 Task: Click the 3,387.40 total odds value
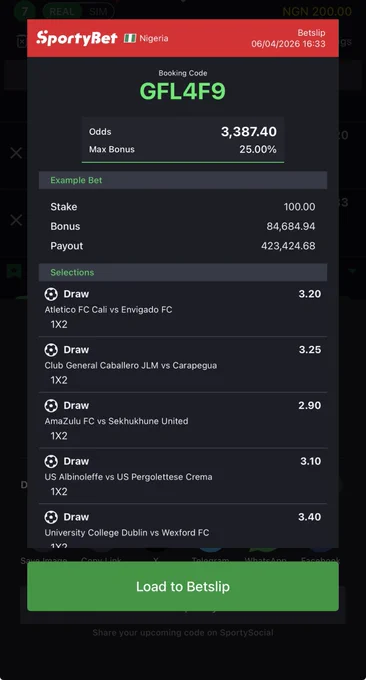click(x=249, y=132)
